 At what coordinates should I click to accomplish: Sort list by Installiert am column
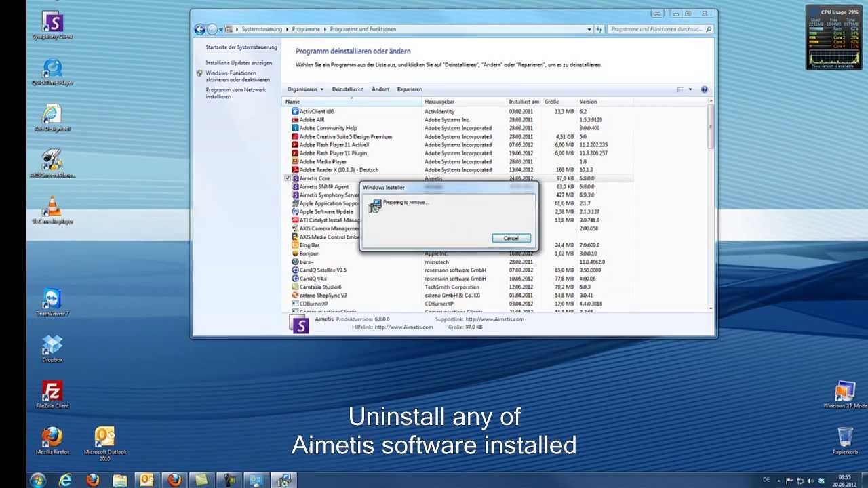[x=524, y=102]
